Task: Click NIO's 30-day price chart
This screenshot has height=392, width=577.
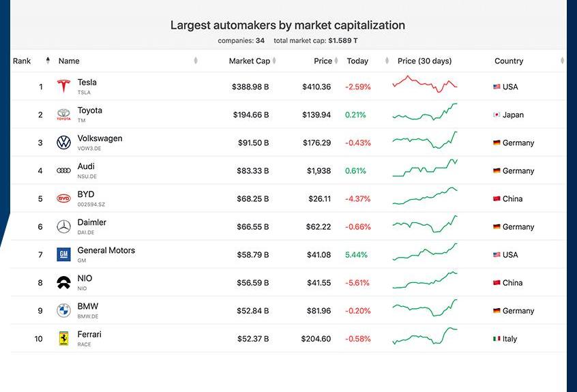Action: [425, 280]
